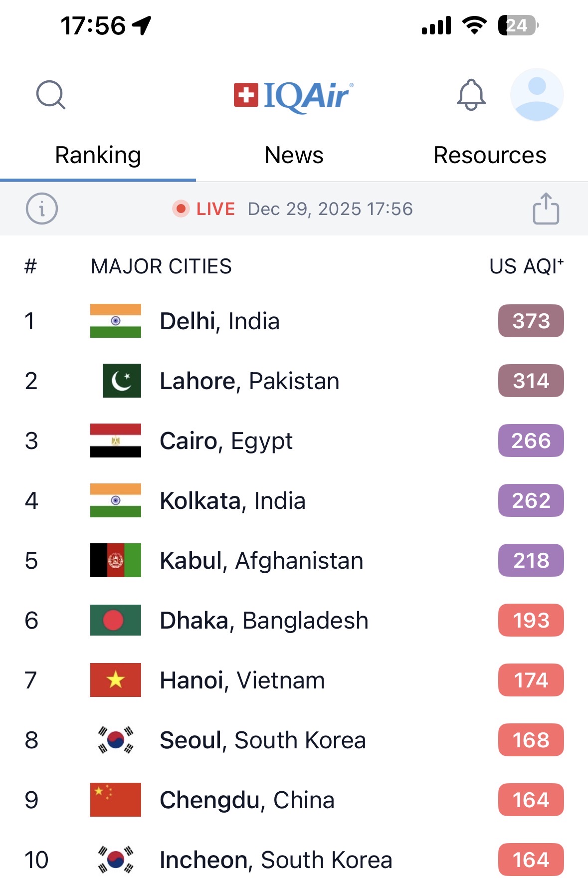Select the Ranking tab
588x891 pixels.
click(98, 155)
